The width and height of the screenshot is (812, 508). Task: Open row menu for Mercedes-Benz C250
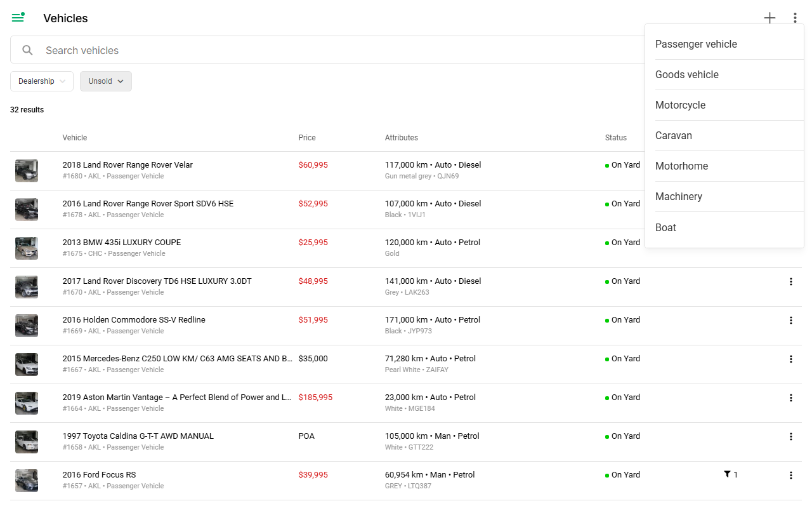[x=790, y=359]
